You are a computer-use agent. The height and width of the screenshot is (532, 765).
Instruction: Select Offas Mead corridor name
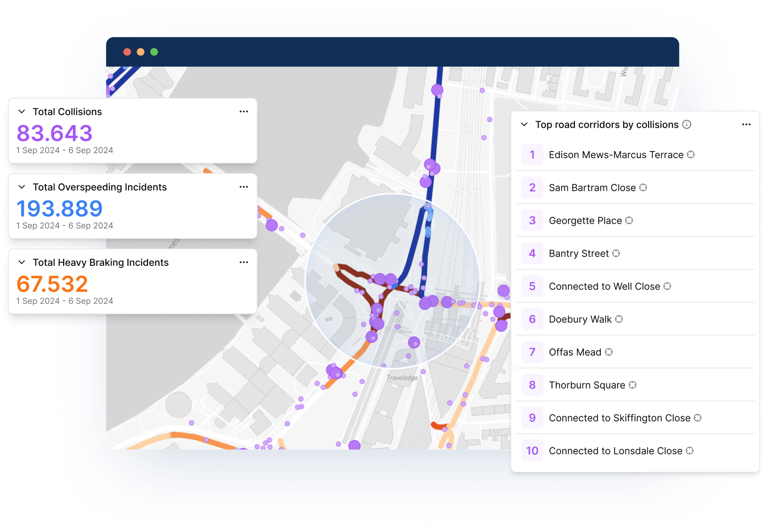click(x=575, y=352)
